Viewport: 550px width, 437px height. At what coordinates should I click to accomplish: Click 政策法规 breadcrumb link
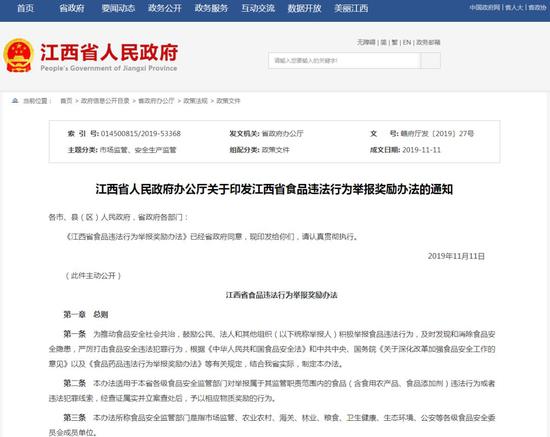(x=195, y=101)
